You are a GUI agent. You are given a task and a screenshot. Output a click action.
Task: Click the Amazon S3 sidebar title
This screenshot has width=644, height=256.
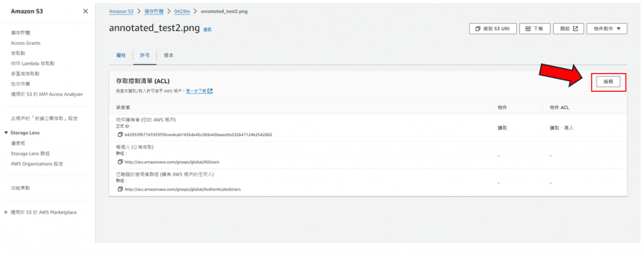click(x=26, y=11)
